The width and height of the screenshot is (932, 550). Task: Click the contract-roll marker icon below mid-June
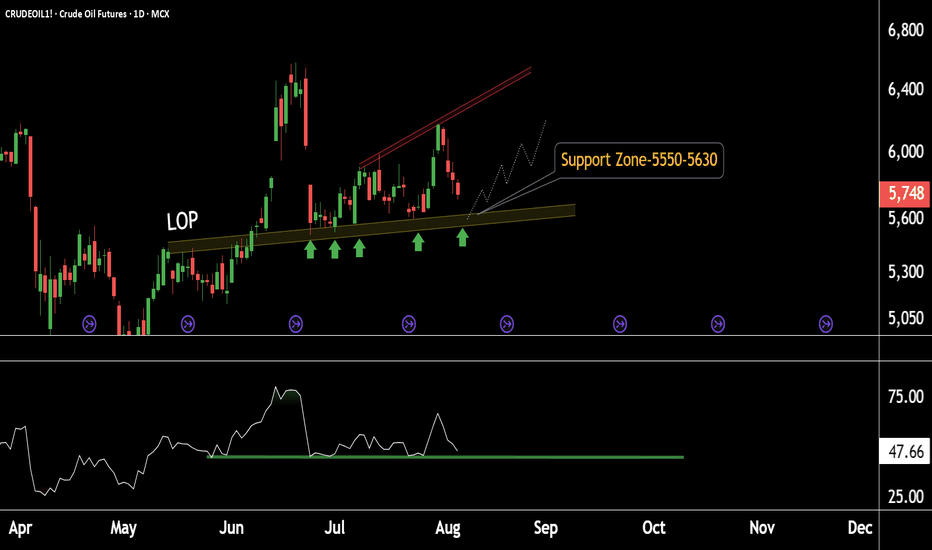coord(295,324)
